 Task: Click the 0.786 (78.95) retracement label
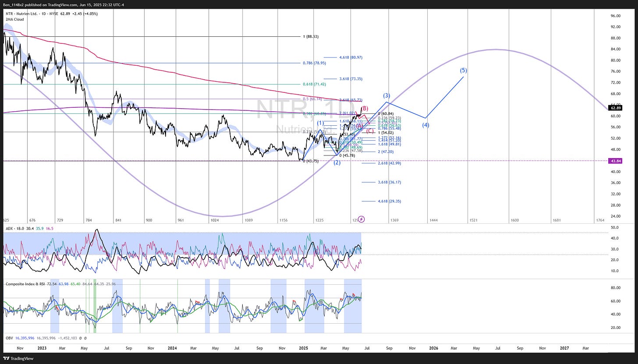[314, 63]
